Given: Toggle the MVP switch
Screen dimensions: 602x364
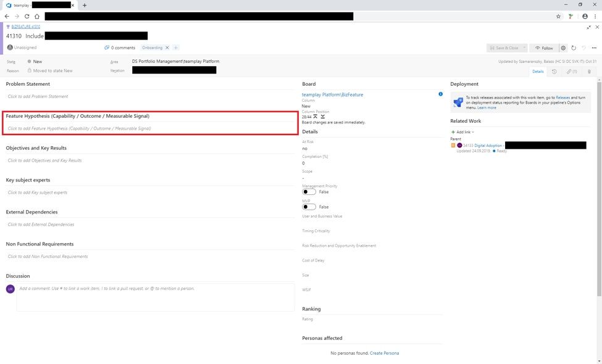Looking at the screenshot, I should pos(309,207).
